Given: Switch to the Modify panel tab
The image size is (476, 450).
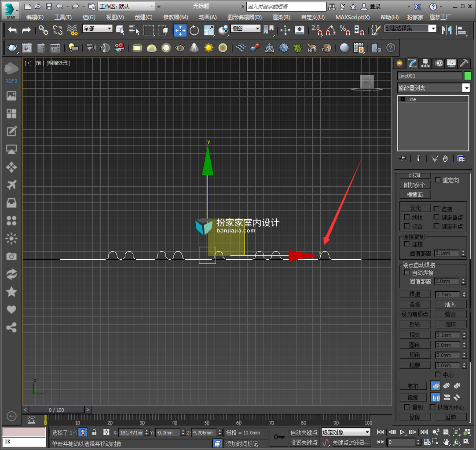Looking at the screenshot, I should (412, 63).
